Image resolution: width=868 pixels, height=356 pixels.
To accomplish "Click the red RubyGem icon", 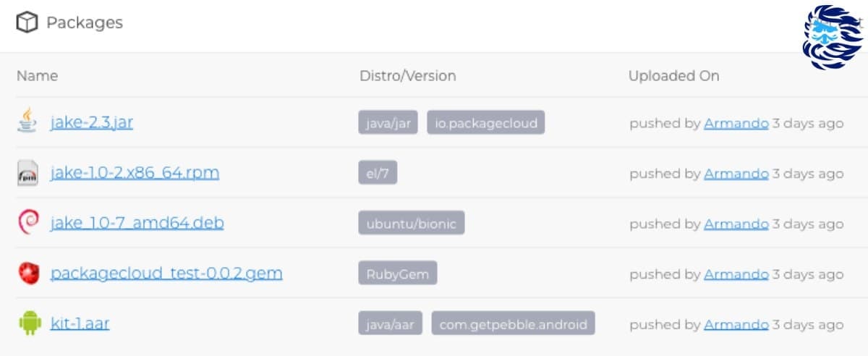I will coord(27,273).
